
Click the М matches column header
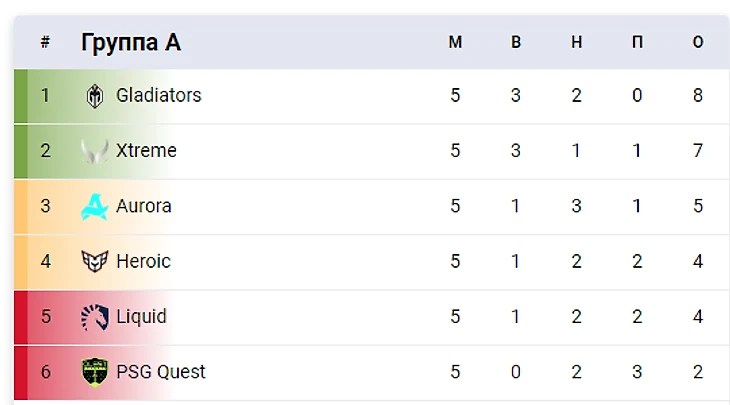455,42
